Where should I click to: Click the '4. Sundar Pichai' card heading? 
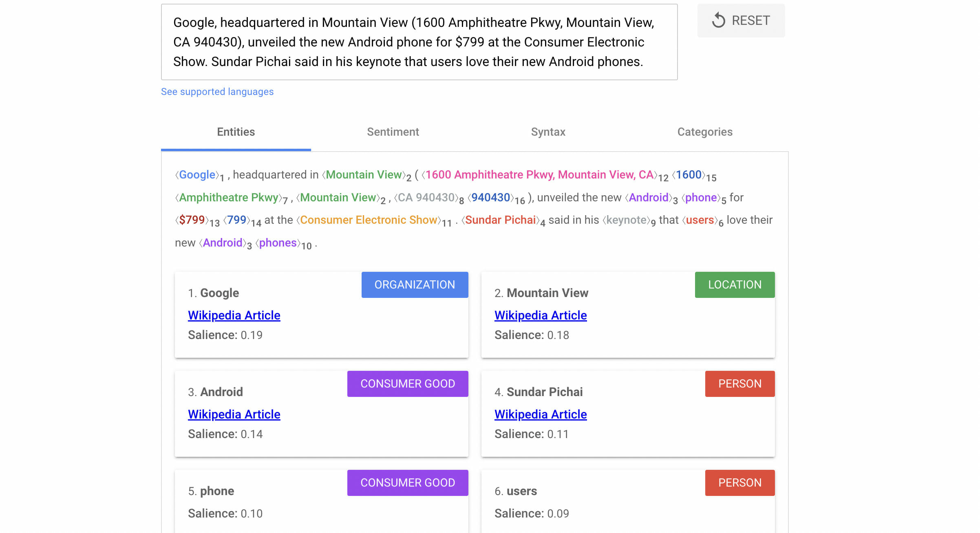point(539,392)
